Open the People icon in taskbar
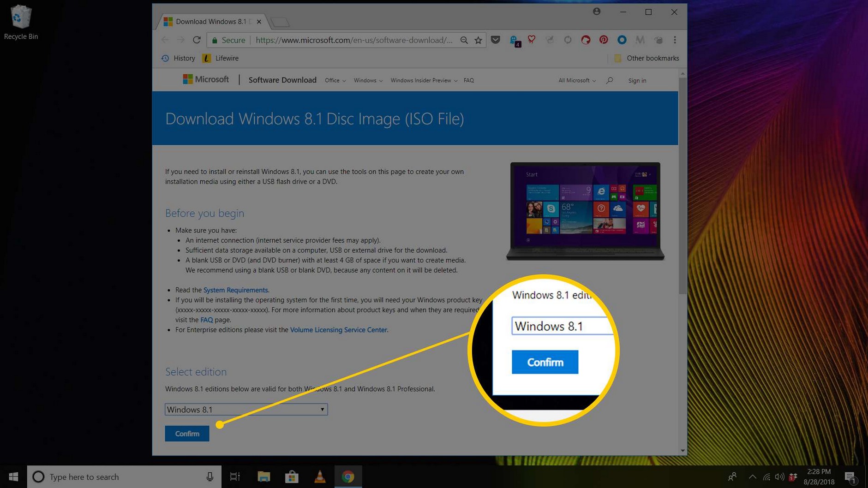Image resolution: width=868 pixels, height=488 pixels. 732,477
